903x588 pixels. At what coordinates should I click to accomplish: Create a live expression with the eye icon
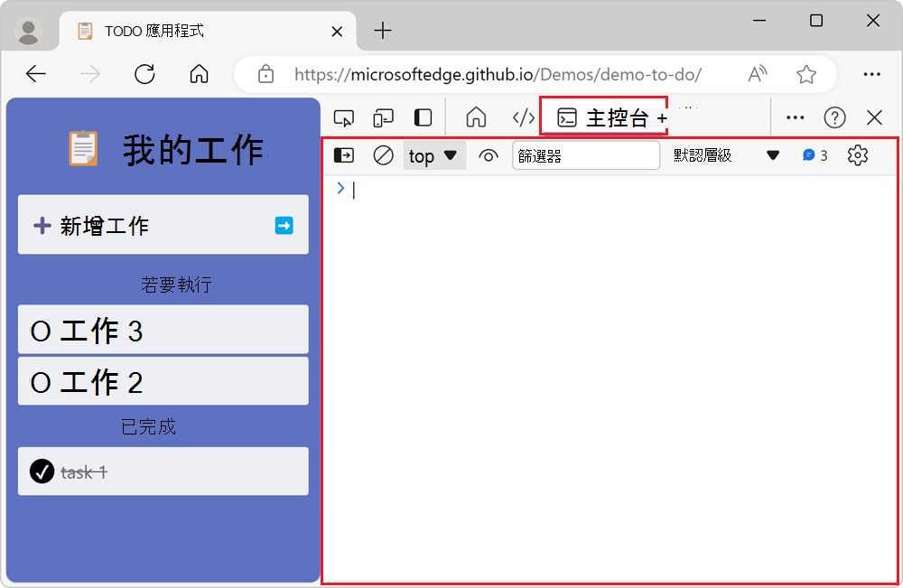point(489,154)
